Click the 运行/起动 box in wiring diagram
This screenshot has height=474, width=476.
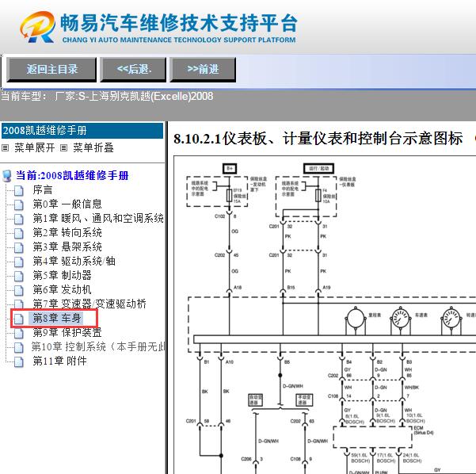[x=318, y=168]
